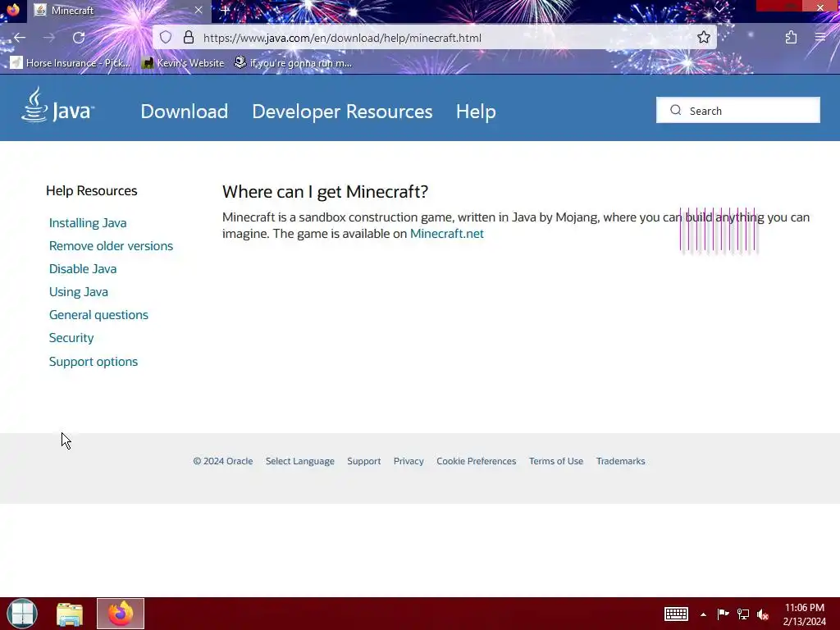Open Cookie Preferences in the footer
Viewport: 840px width, 630px height.
click(477, 461)
